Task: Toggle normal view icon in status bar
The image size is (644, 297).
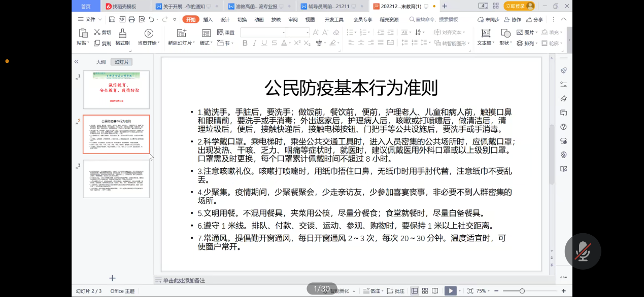Action: (415, 291)
